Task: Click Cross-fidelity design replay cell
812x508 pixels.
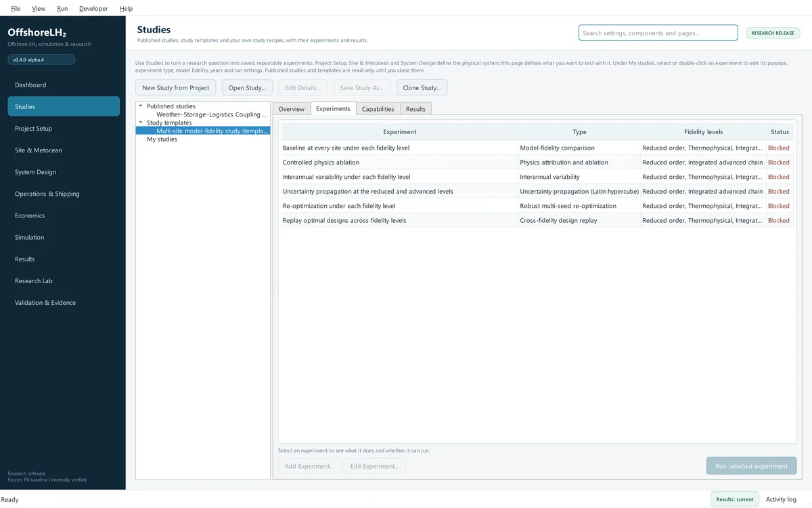Action: [x=579, y=220]
